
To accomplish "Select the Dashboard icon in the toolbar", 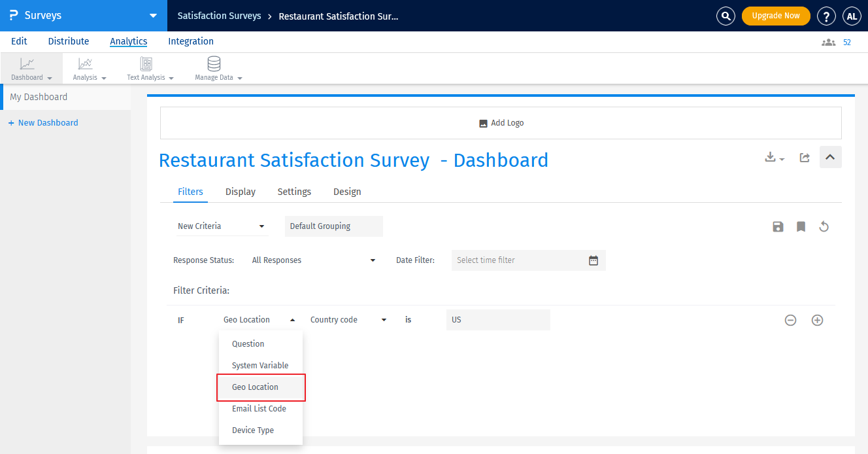I will click(27, 63).
